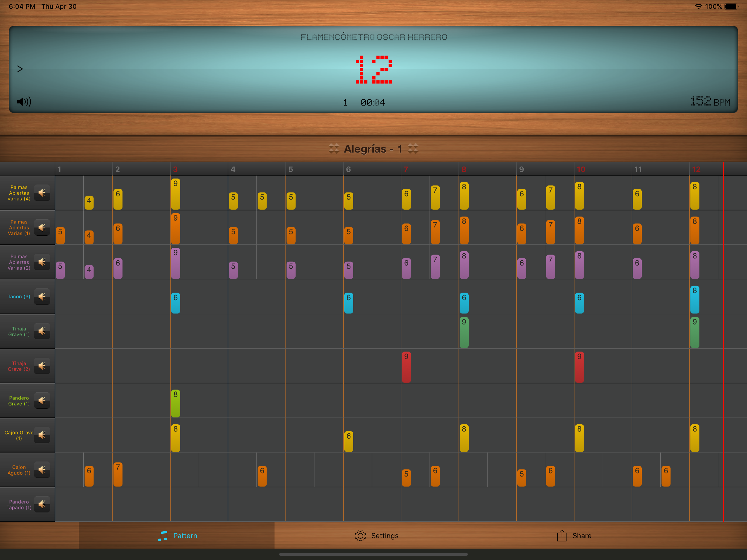Open the Alegrías - 1 pattern selector
The image size is (747, 560).
(x=373, y=148)
